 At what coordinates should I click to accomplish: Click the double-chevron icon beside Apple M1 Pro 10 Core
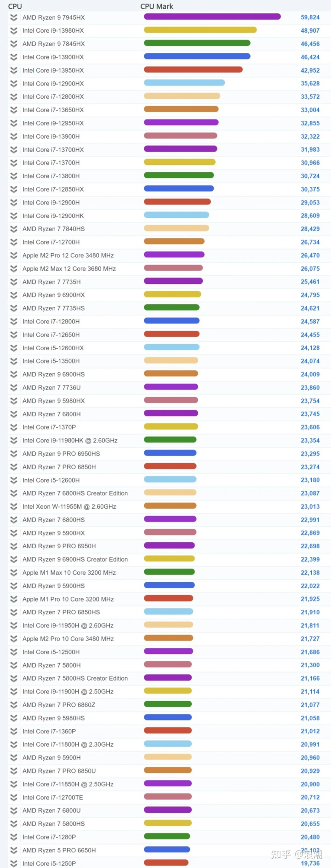(x=14, y=599)
